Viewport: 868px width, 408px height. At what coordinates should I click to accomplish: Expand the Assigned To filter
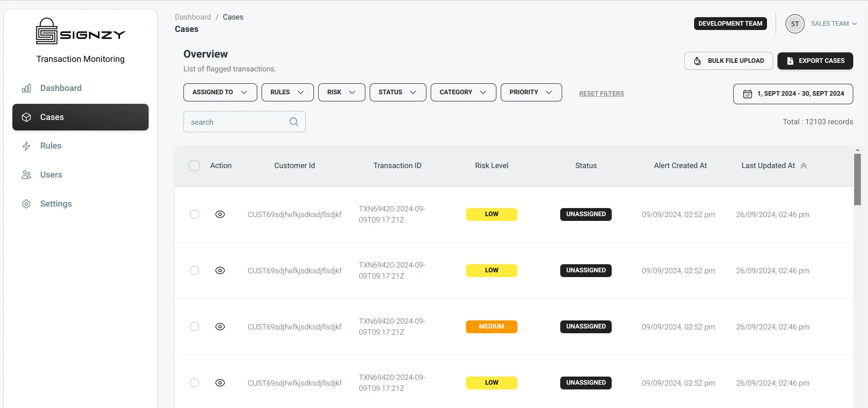(220, 92)
